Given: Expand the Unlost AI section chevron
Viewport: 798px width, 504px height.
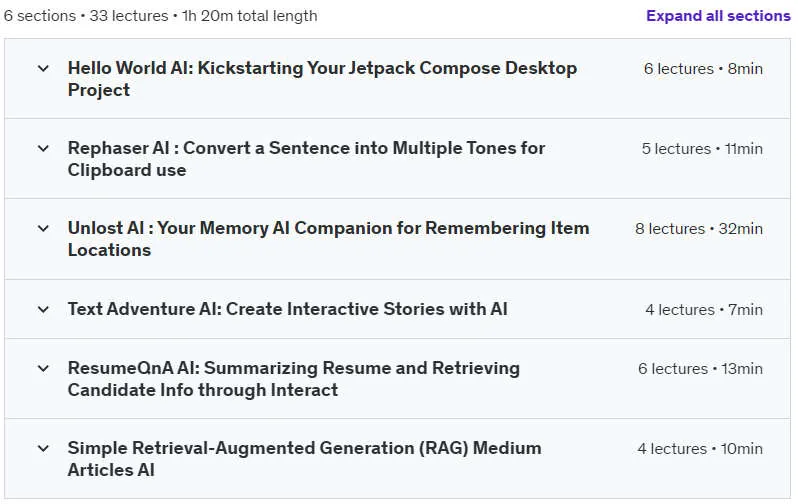Looking at the screenshot, I should pos(43,229).
